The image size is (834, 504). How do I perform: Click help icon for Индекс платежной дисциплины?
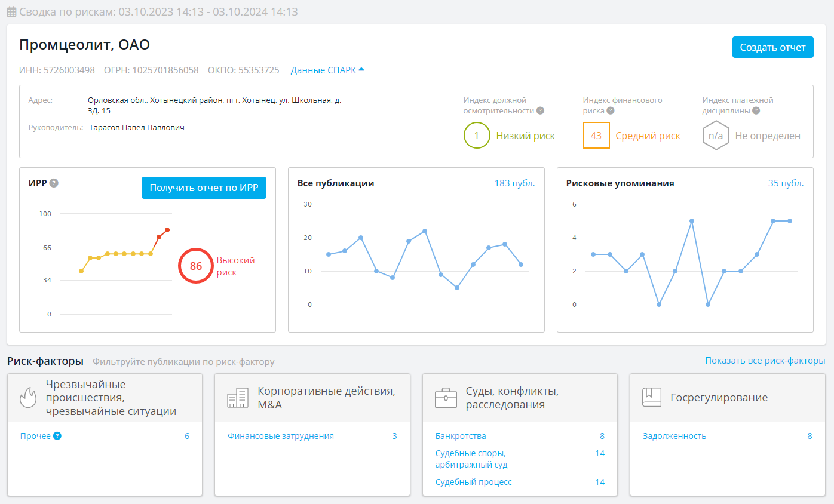pos(756,110)
